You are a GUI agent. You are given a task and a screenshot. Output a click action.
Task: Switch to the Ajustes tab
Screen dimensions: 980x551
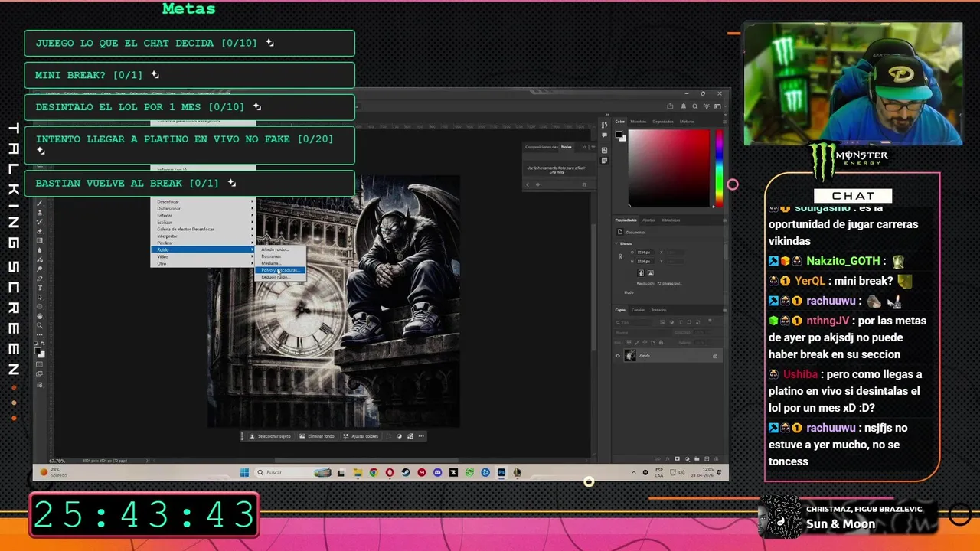point(648,220)
